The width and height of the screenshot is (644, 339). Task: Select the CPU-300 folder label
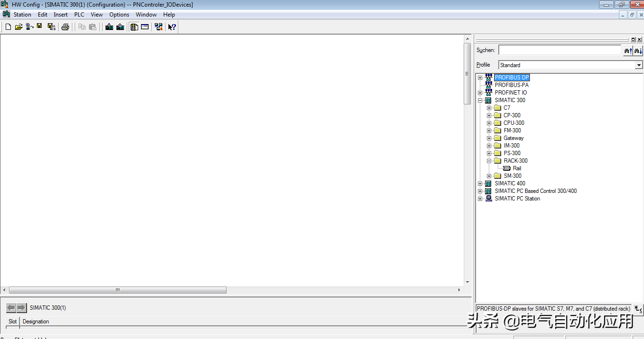(514, 123)
